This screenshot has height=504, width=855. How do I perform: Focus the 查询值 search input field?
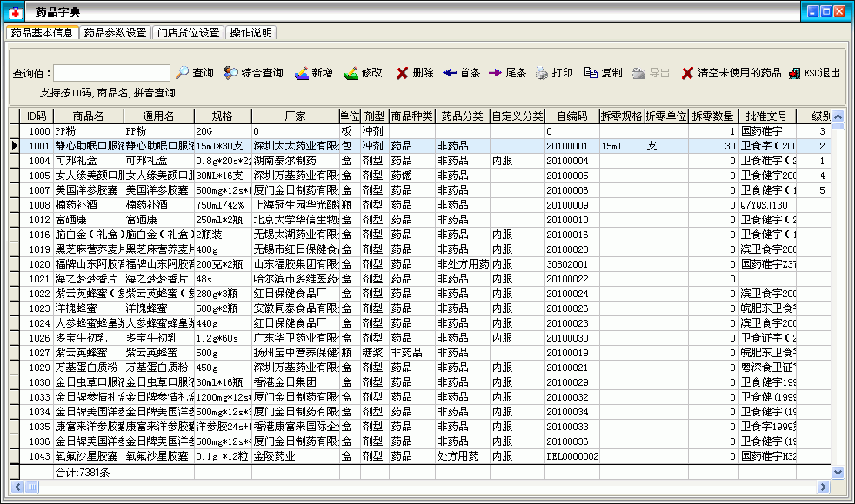pyautogui.click(x=112, y=73)
